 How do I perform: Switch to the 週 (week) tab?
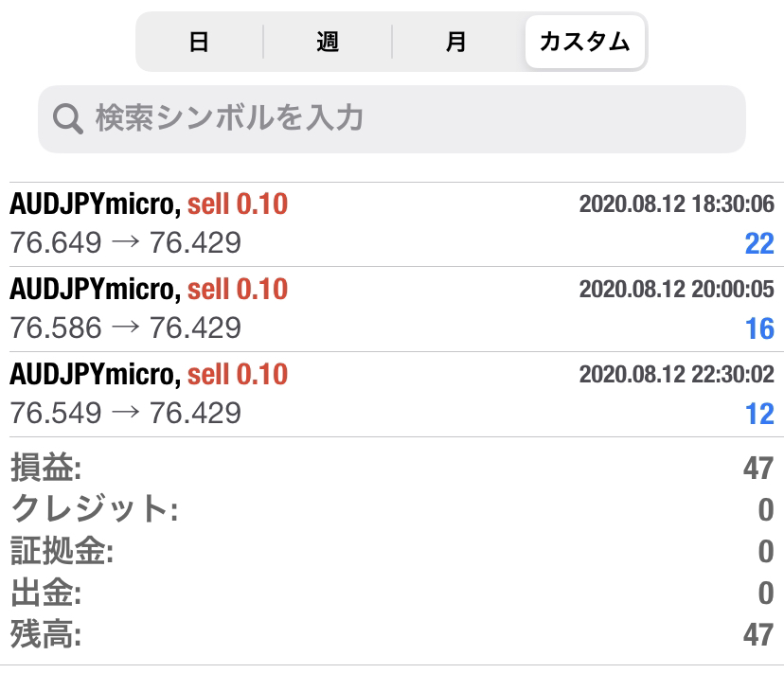pyautogui.click(x=328, y=43)
